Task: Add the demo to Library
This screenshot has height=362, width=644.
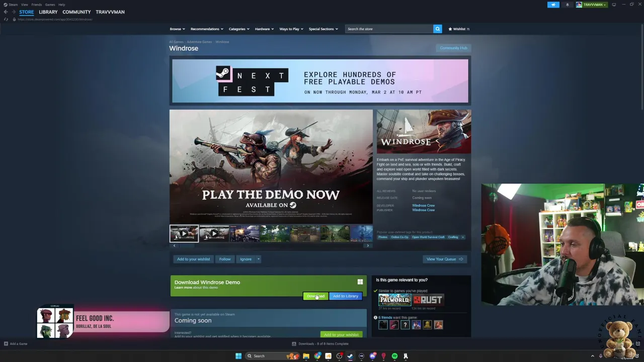Action: click(x=346, y=296)
